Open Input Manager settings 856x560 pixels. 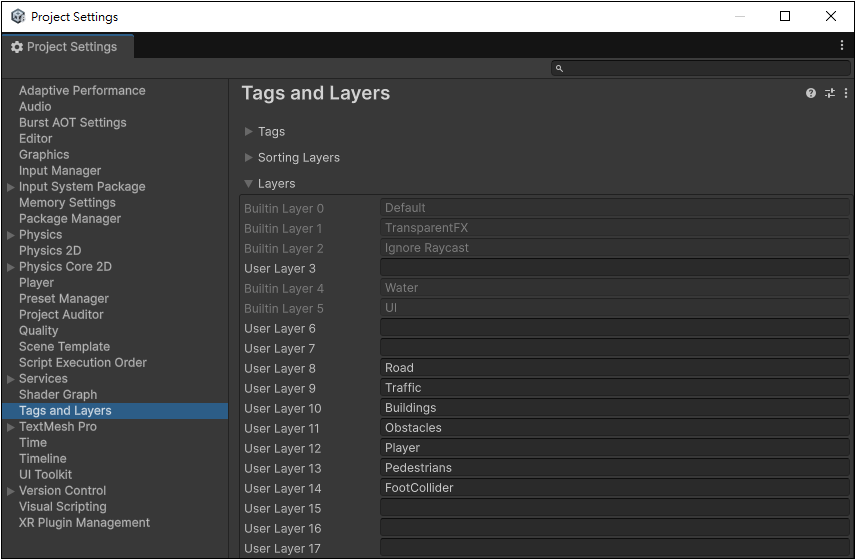coord(60,171)
